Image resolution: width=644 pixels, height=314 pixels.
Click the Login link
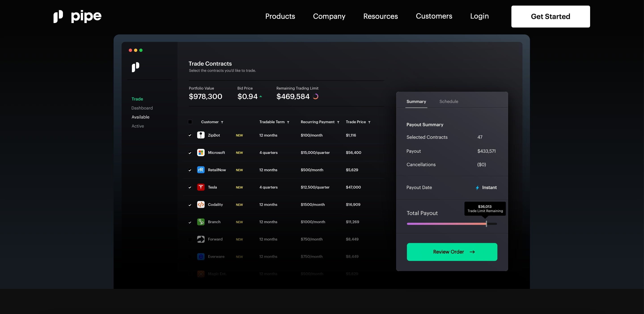[479, 16]
